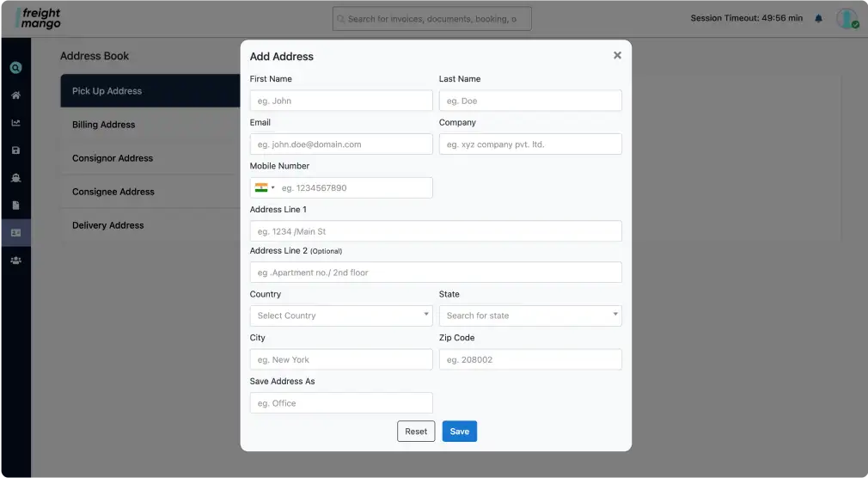Open the mobile number country flag dropdown

coord(264,187)
